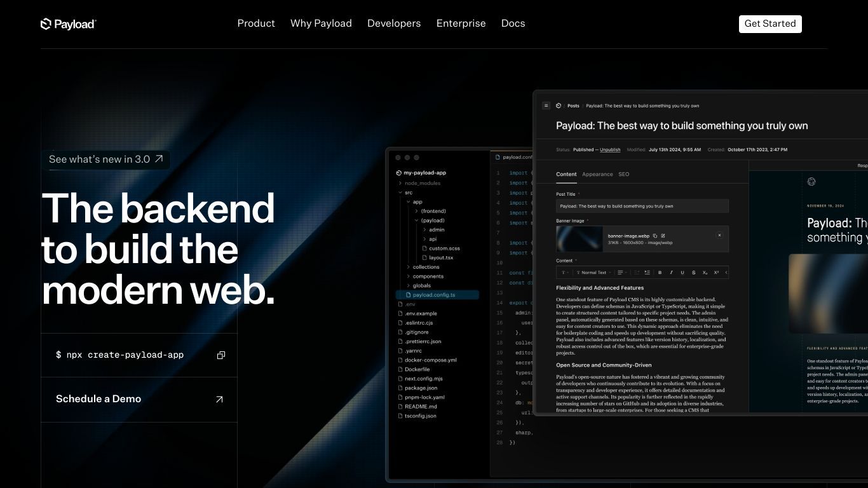Click banner image thumbnail preview
The height and width of the screenshot is (488, 868).
click(580, 239)
